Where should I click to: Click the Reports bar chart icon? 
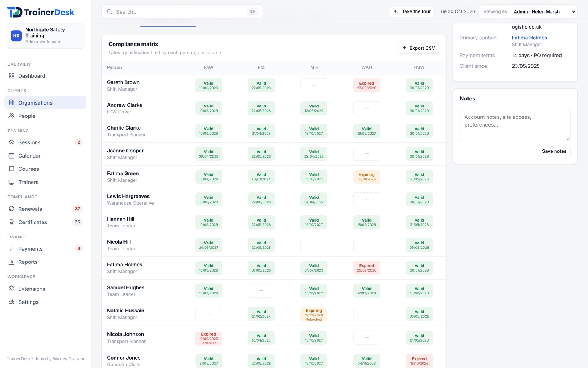pyautogui.click(x=11, y=262)
